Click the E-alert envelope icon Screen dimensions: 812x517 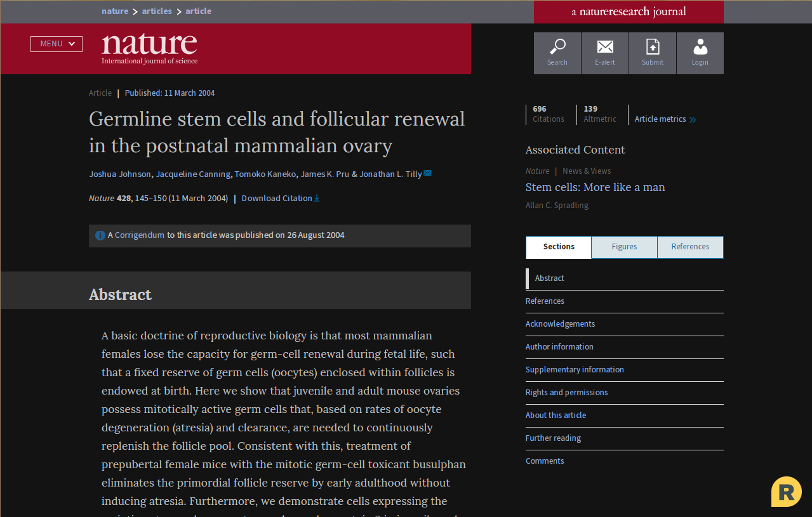pos(605,48)
